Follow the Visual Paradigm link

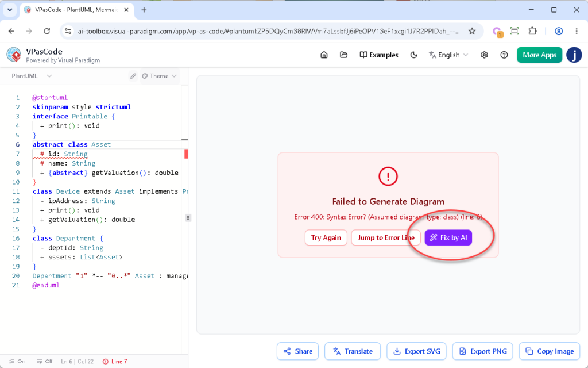click(x=79, y=60)
